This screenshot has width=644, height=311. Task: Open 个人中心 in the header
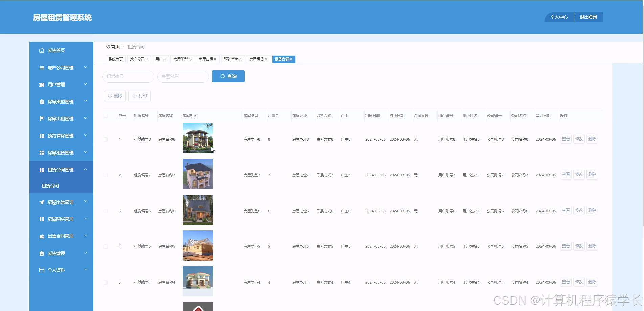(559, 17)
